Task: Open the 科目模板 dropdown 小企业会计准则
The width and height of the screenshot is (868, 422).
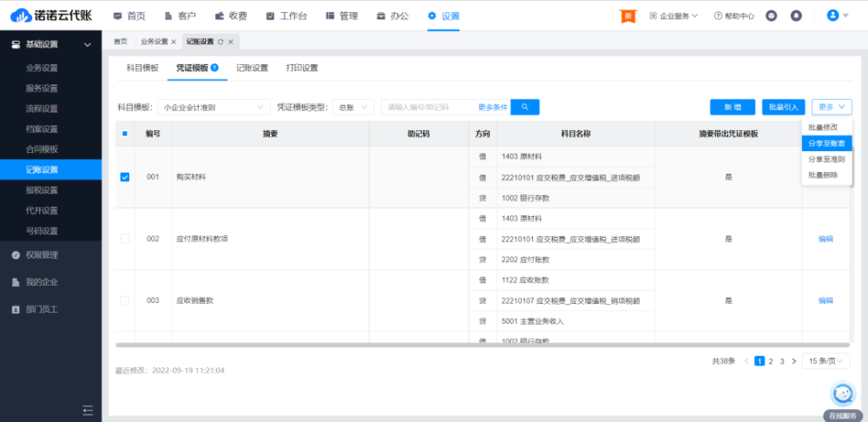Action: click(x=213, y=107)
